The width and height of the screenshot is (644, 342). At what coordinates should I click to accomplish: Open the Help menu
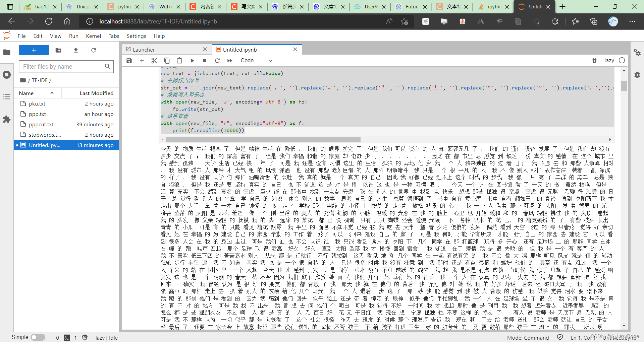point(159,36)
